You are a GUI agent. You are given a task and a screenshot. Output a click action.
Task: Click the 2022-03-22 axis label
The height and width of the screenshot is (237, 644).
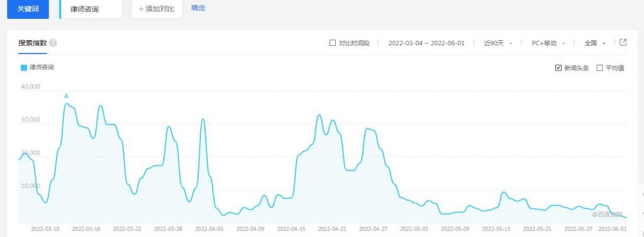coord(127,229)
